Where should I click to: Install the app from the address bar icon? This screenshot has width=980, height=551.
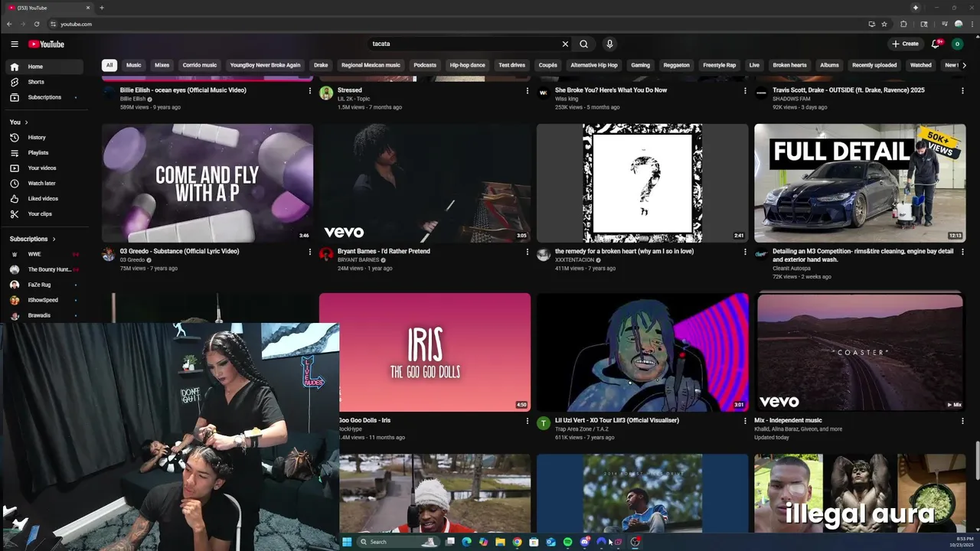[x=872, y=24]
